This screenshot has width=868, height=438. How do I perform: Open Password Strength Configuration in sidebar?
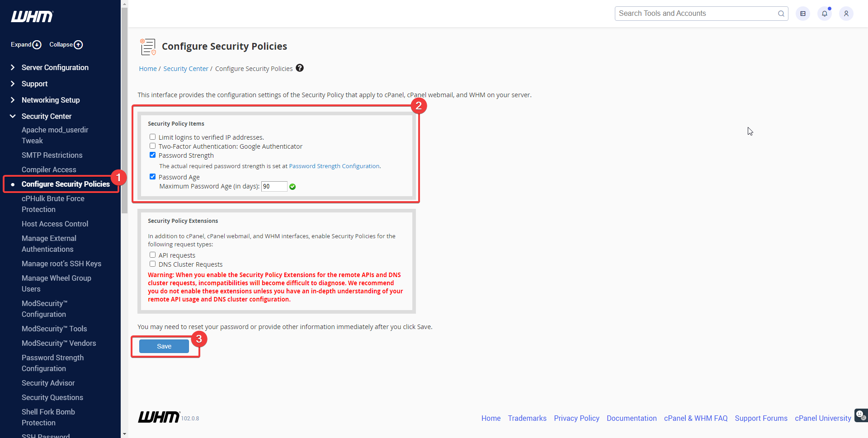click(x=52, y=363)
